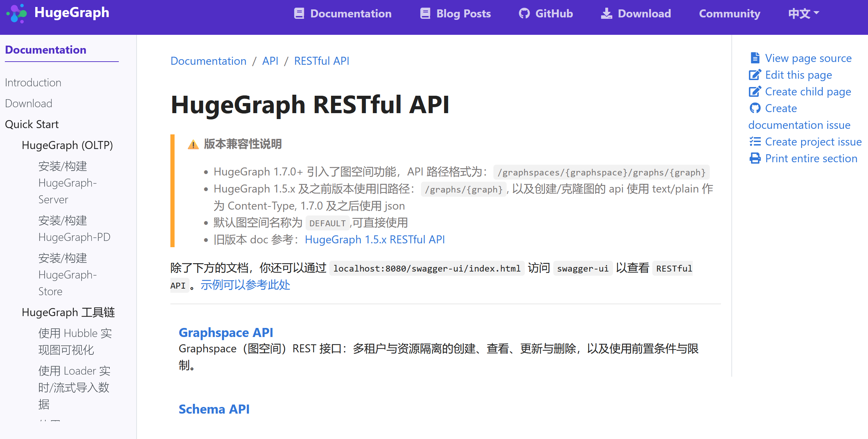The width and height of the screenshot is (868, 439).
Task: Click the GitHub icon beside Create documentation issue
Action: tap(755, 108)
